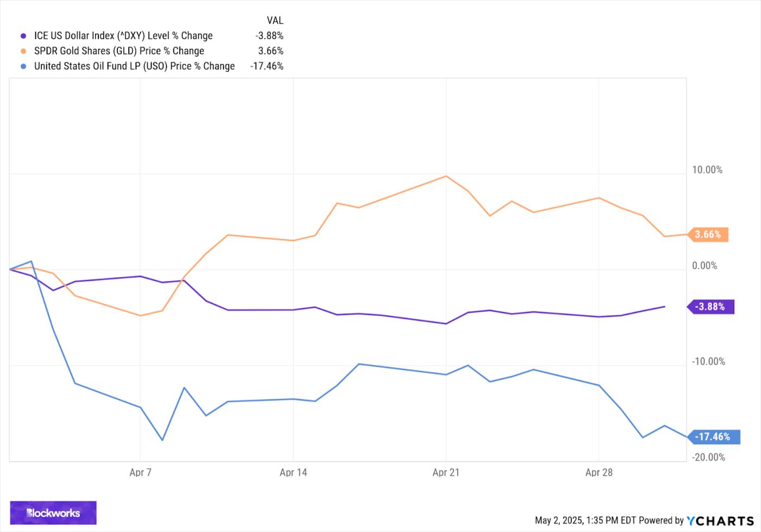
Task: Click the -20.00% y-axis label
Action: (708, 457)
